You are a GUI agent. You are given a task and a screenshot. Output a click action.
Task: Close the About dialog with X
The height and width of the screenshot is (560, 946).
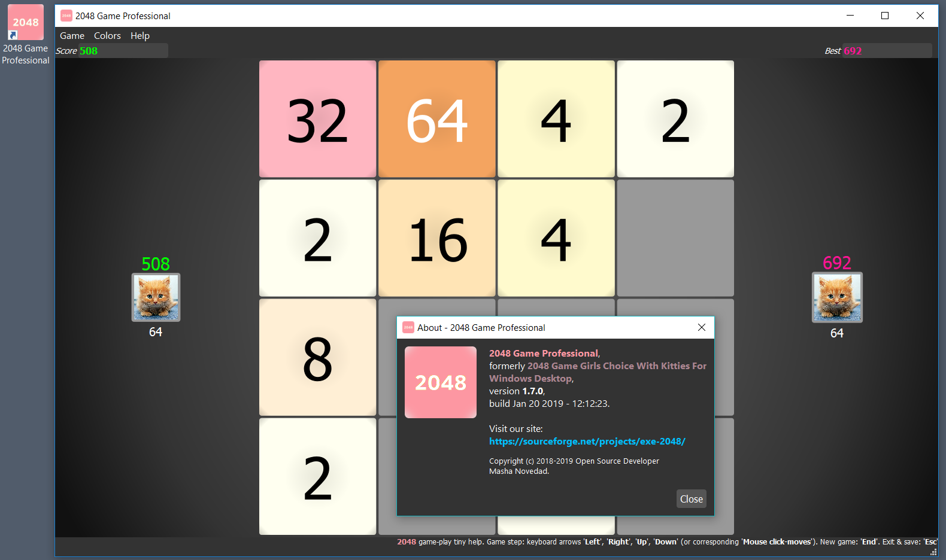702,327
